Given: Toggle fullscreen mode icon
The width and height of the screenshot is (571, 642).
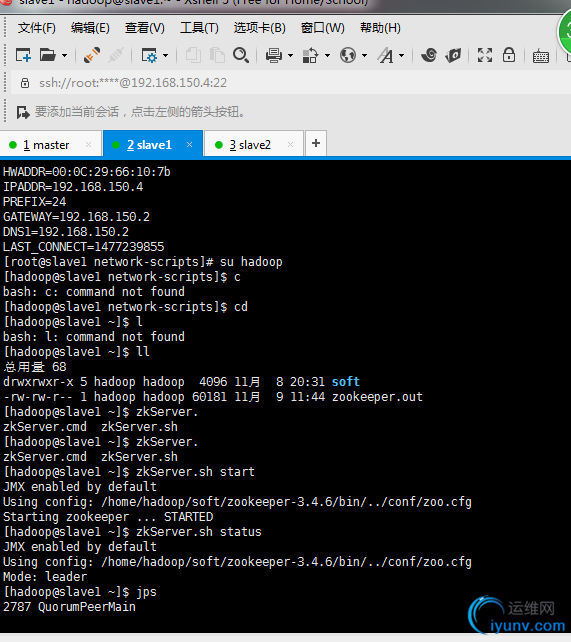Looking at the screenshot, I should point(485,55).
